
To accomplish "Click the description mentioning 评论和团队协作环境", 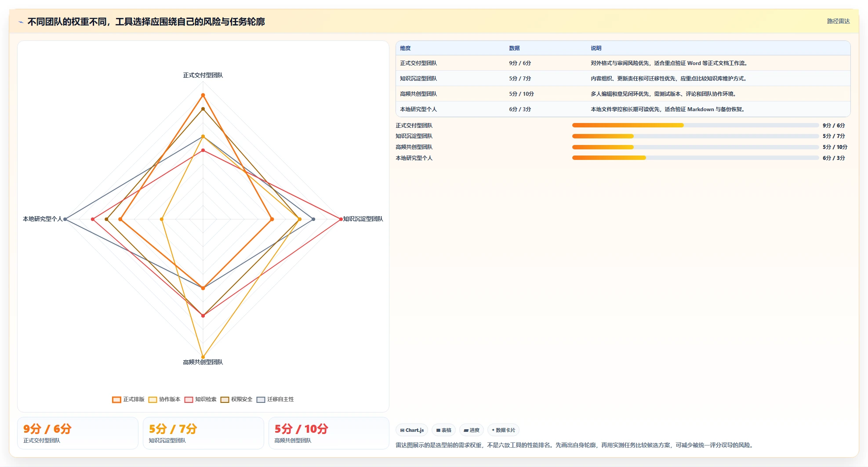I will pos(665,94).
